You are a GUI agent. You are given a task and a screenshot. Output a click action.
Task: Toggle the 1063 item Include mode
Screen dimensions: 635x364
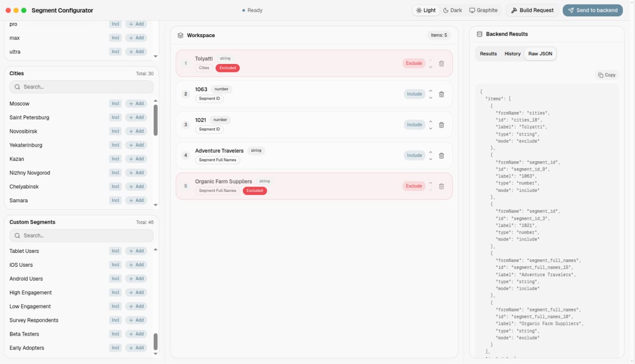point(414,94)
